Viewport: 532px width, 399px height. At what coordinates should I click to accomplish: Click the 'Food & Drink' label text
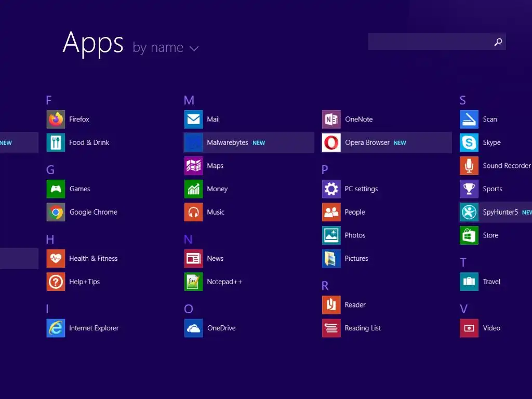point(89,142)
